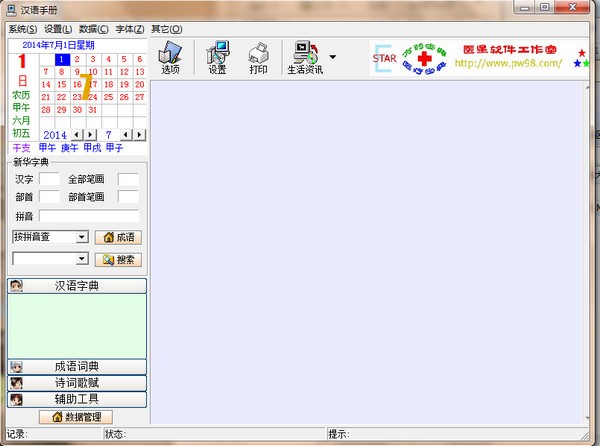600x446 pixels.
Task: Select calendar day 8
Action: click(62, 72)
